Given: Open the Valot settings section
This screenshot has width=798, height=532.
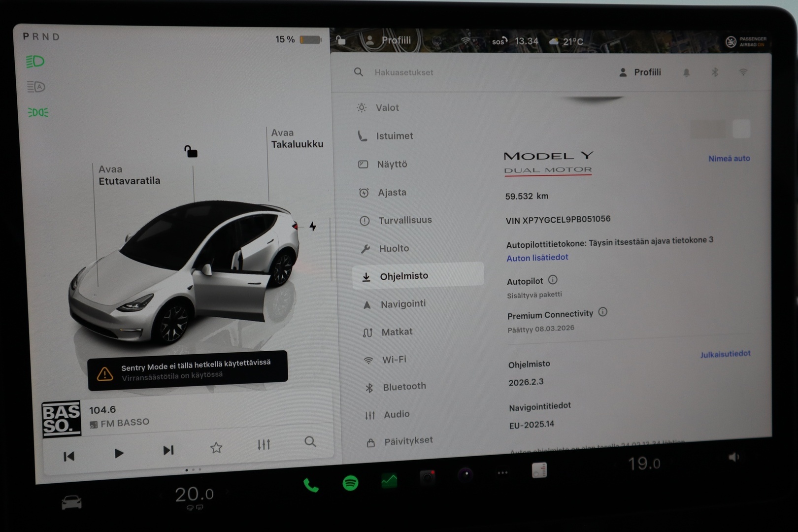Looking at the screenshot, I should click(x=386, y=107).
